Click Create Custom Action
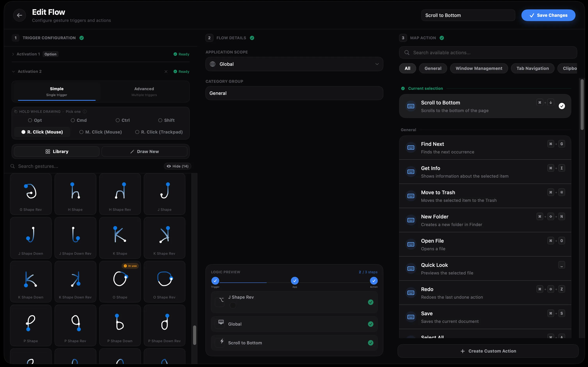 488,351
